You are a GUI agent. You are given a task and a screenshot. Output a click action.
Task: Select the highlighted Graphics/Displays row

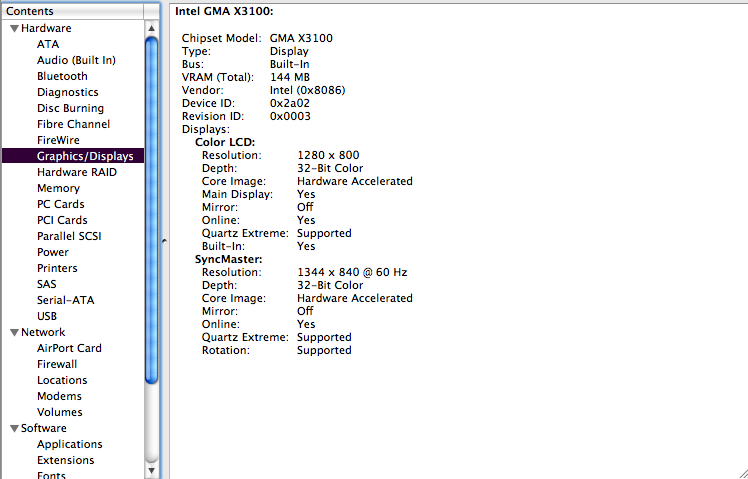73,156
